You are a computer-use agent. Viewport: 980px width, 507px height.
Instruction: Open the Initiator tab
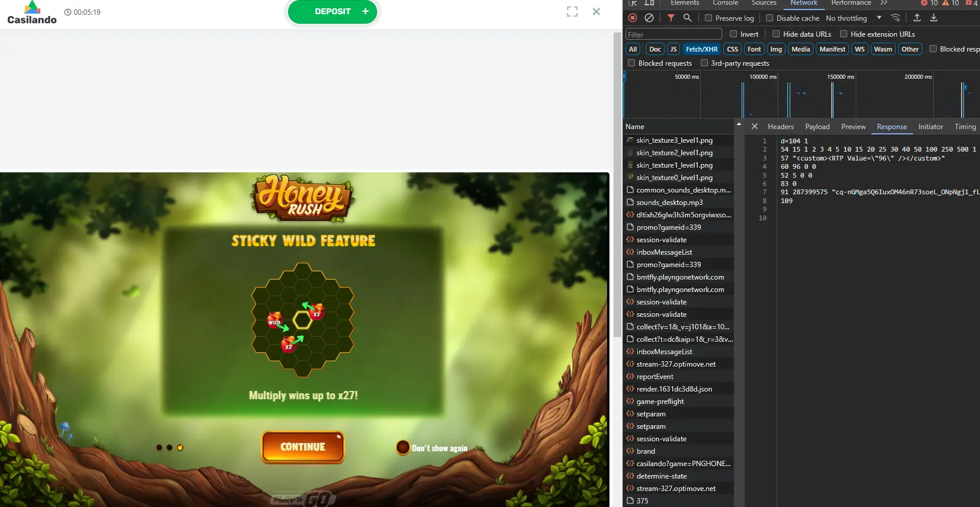[x=931, y=126]
